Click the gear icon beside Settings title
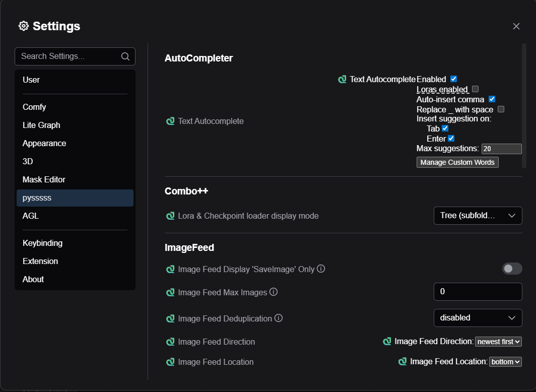The image size is (536, 392). tap(24, 26)
